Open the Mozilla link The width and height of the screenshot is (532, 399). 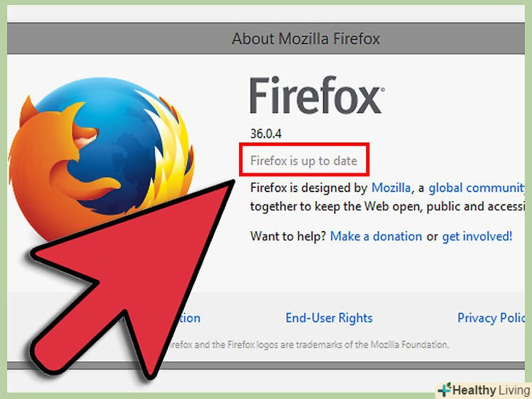pos(391,188)
